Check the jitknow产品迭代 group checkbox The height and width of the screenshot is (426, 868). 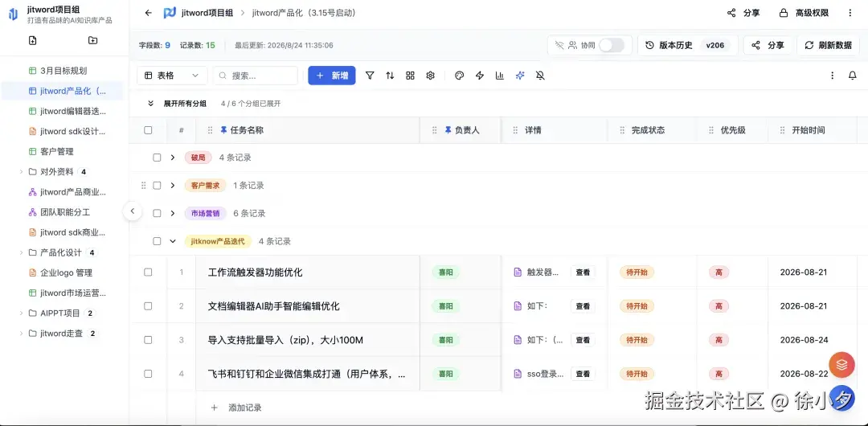pyautogui.click(x=157, y=241)
